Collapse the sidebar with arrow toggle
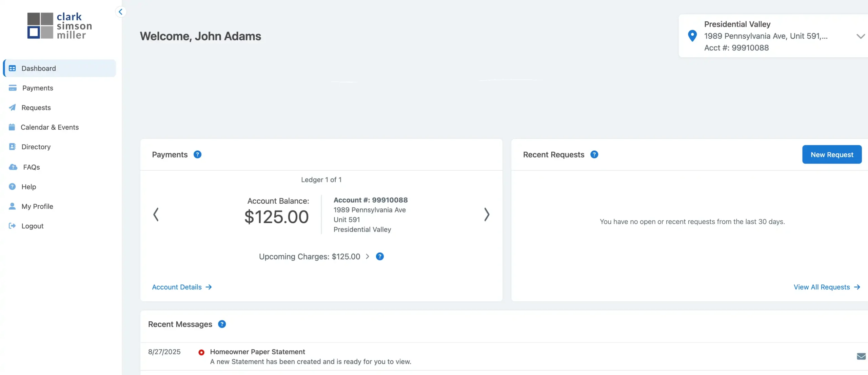Screen dimensions: 868x375 point(120,12)
